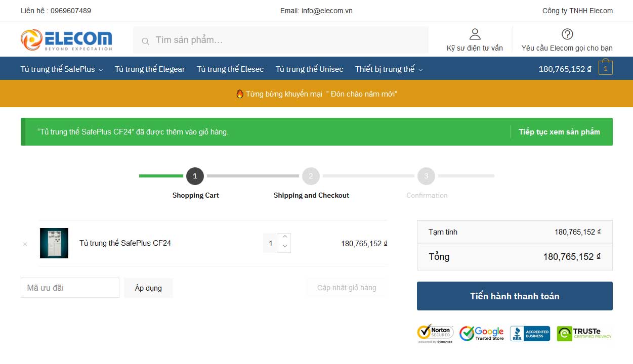633x364 pixels.
Task: Click step 3 Confirmation circle
Action: pos(426,176)
